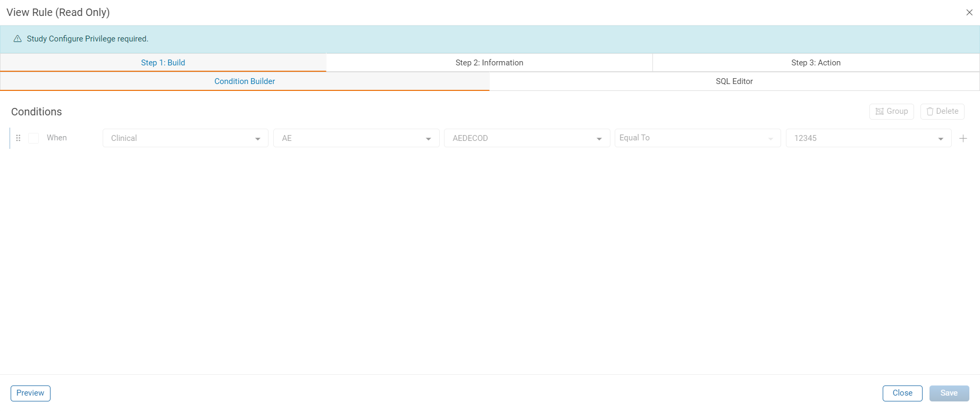The width and height of the screenshot is (980, 411).
Task: Click the Conditions heading
Action: (37, 112)
